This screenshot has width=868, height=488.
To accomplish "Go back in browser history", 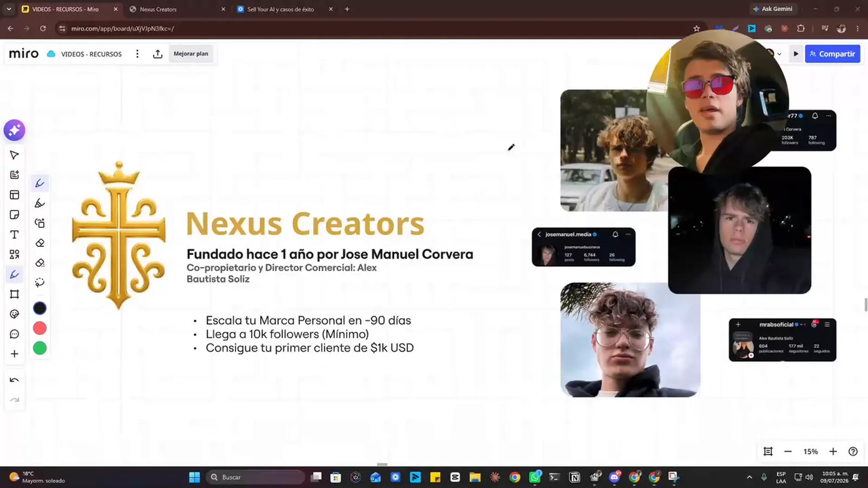I will click(10, 28).
